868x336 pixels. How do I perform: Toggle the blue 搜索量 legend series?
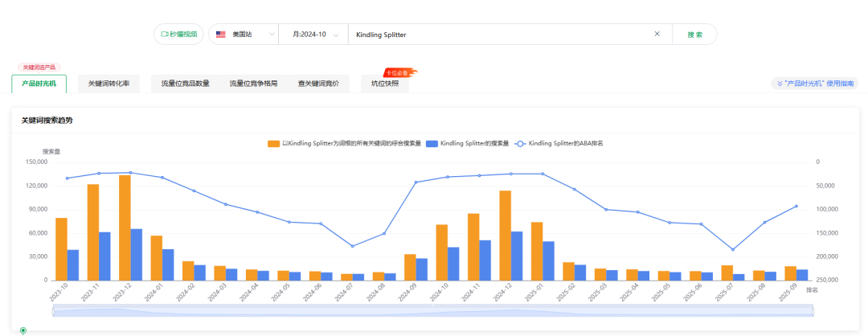(x=468, y=143)
